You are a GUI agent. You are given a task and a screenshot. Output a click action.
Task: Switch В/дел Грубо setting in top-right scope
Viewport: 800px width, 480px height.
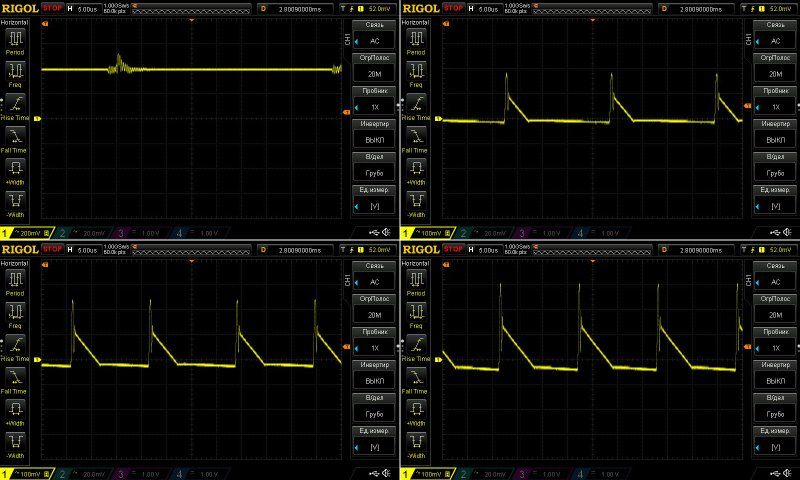[774, 166]
